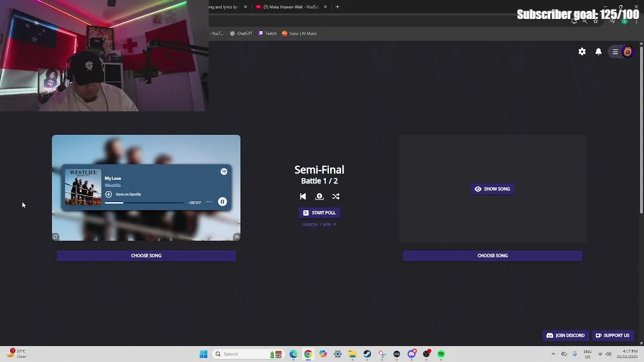Switch the ENG US input language
This screenshot has width=644, height=362.
click(x=588, y=354)
